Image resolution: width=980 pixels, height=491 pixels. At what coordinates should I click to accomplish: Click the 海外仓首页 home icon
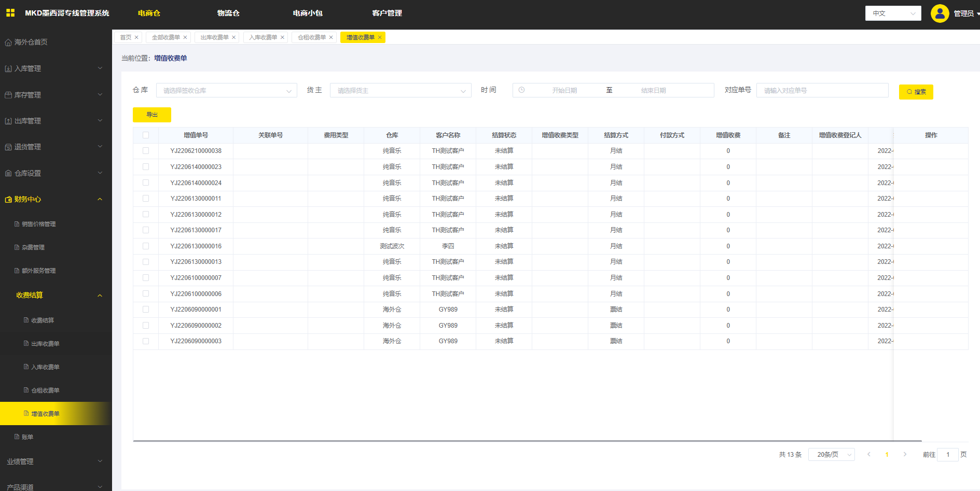pos(8,43)
